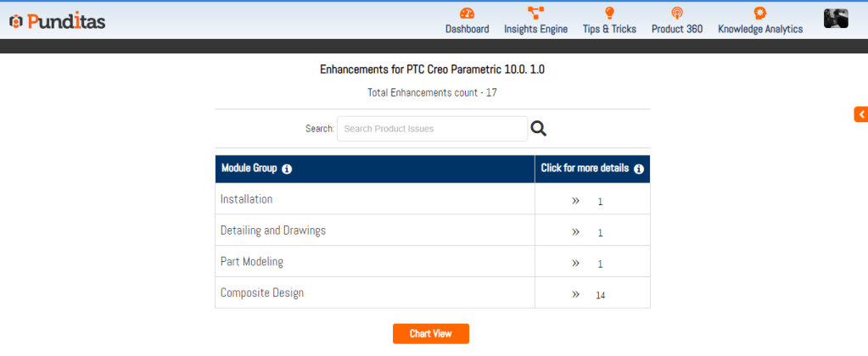Expand Part Modeling details arrow
Viewport: 868px width, 356px height.
point(575,263)
